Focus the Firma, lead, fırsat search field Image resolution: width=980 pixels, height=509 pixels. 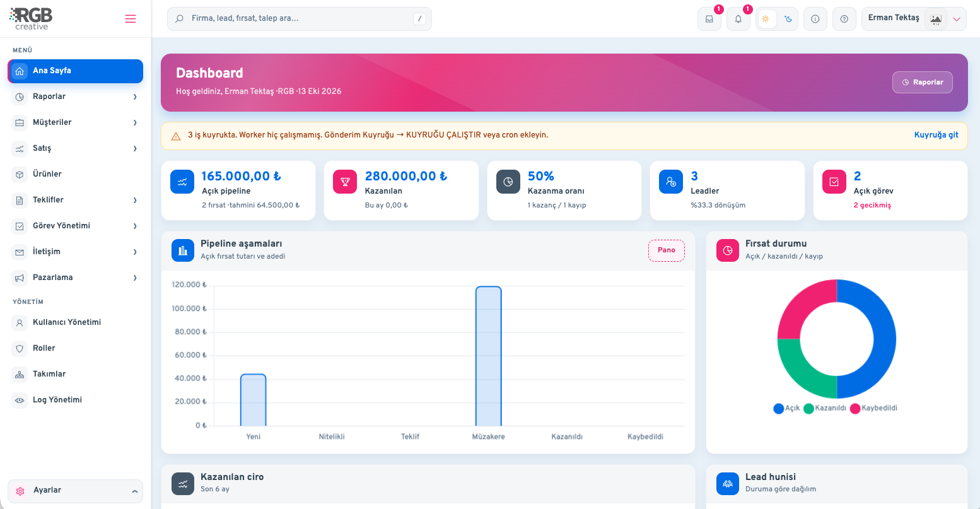pyautogui.click(x=300, y=19)
